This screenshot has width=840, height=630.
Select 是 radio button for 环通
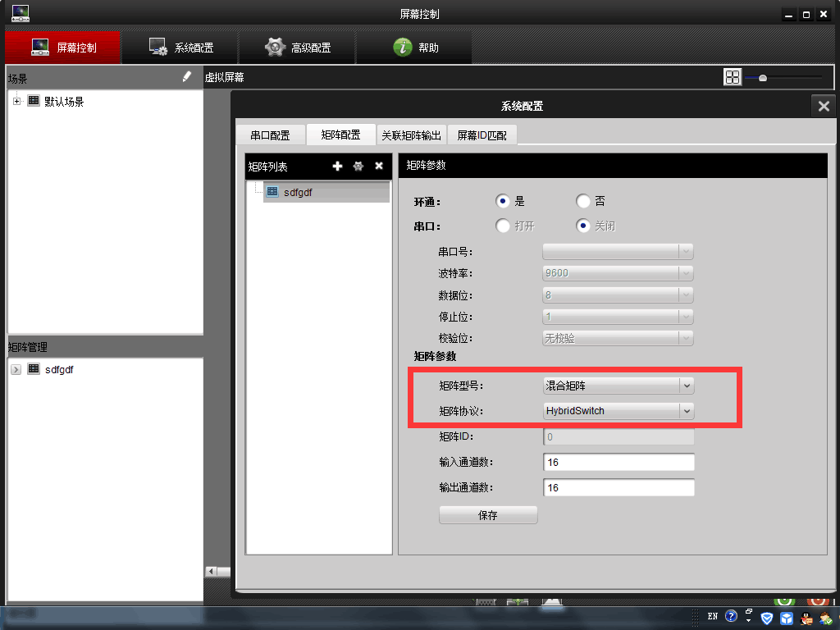(x=503, y=201)
